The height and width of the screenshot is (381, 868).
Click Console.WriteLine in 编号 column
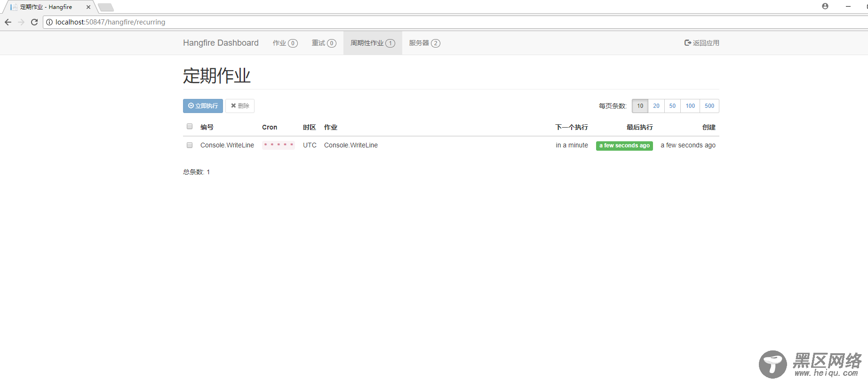point(227,145)
